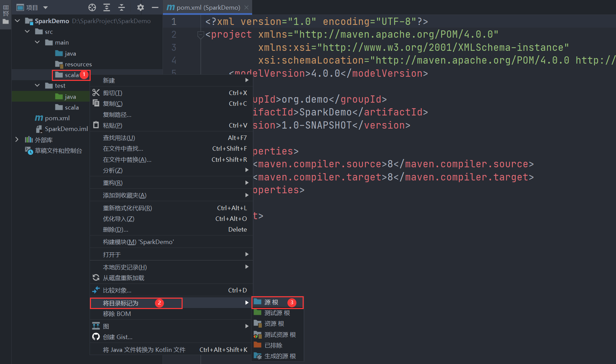
Task: Open 打开于 submenu
Action: point(171,254)
